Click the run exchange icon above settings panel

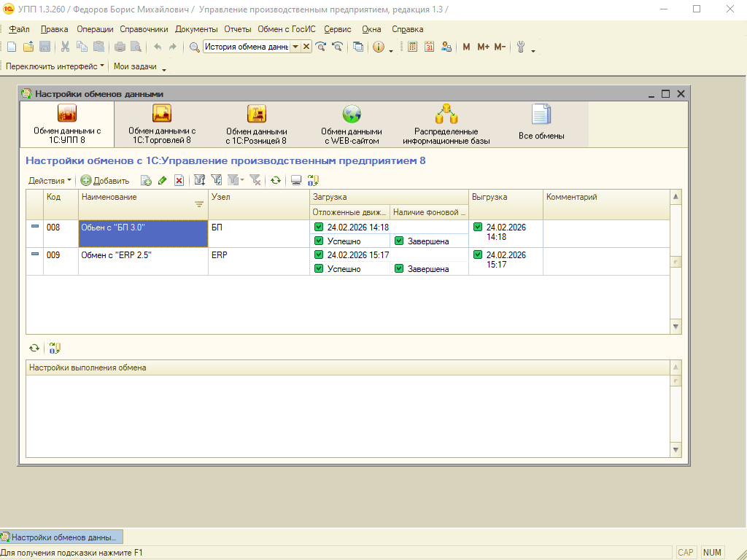55,348
